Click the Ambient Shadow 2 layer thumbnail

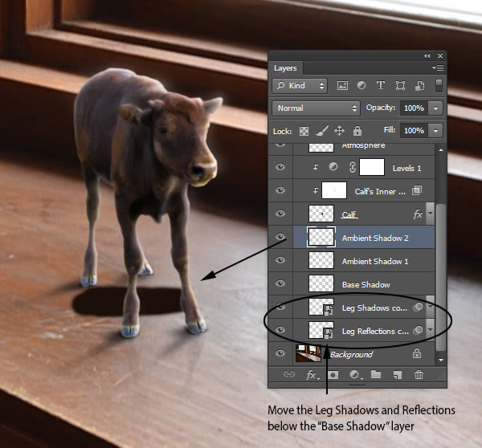click(x=321, y=237)
